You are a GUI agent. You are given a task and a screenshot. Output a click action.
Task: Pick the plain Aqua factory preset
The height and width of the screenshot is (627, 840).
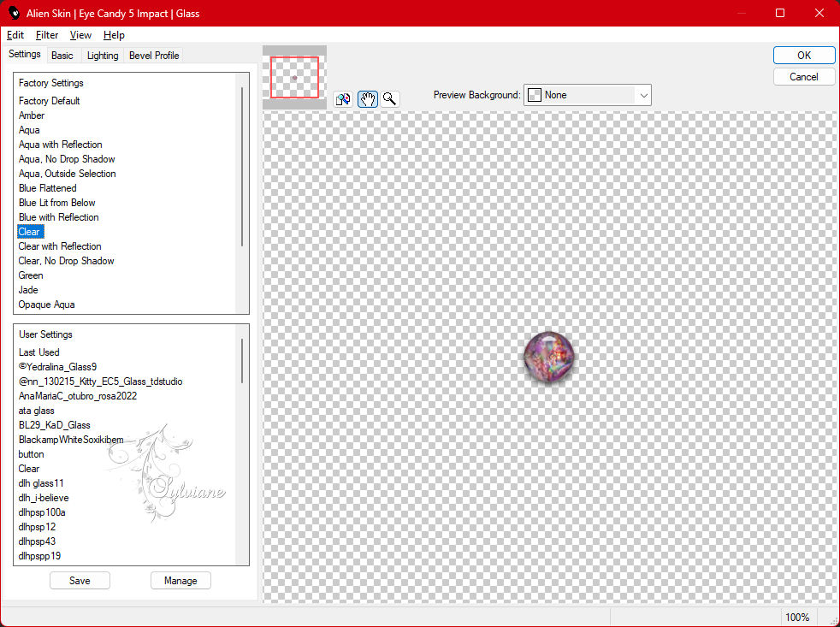click(29, 130)
